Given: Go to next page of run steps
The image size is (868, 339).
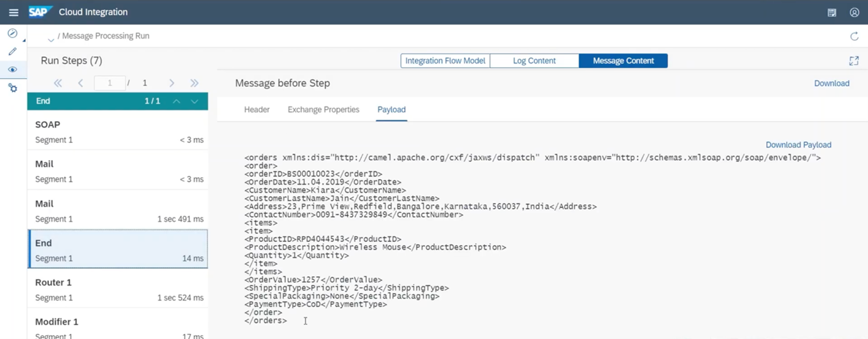Looking at the screenshot, I should (171, 83).
